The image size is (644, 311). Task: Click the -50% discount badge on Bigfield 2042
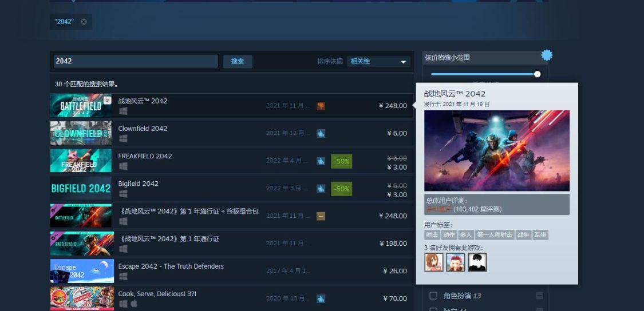pos(341,189)
